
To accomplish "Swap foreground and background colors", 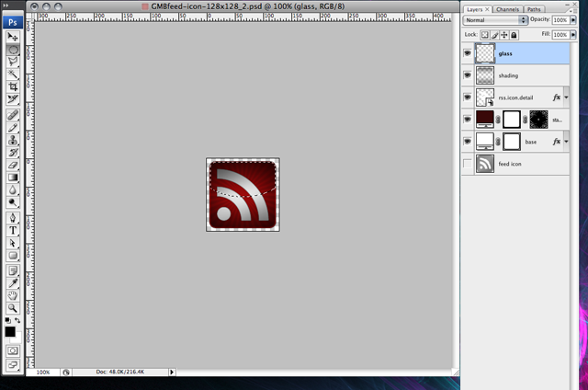I will coord(17,320).
